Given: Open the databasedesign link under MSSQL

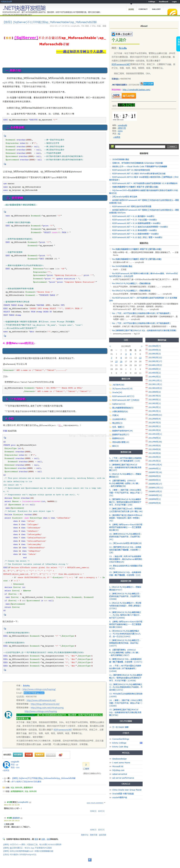Looking at the screenshot, I should click(x=119, y=759).
